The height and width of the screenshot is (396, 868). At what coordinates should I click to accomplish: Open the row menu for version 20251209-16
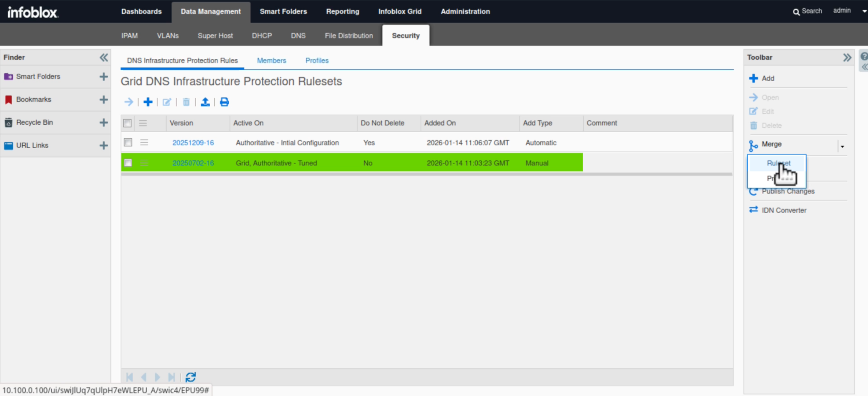144,142
